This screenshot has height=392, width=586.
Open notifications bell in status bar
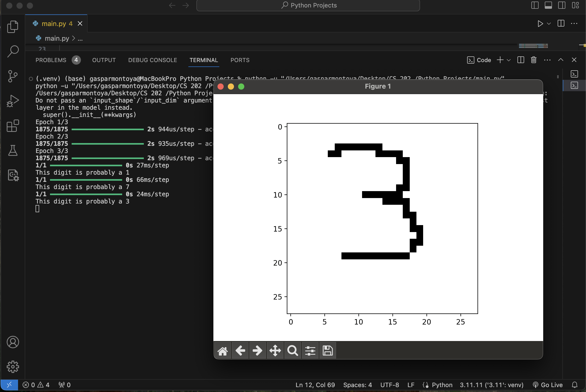[x=575, y=385]
